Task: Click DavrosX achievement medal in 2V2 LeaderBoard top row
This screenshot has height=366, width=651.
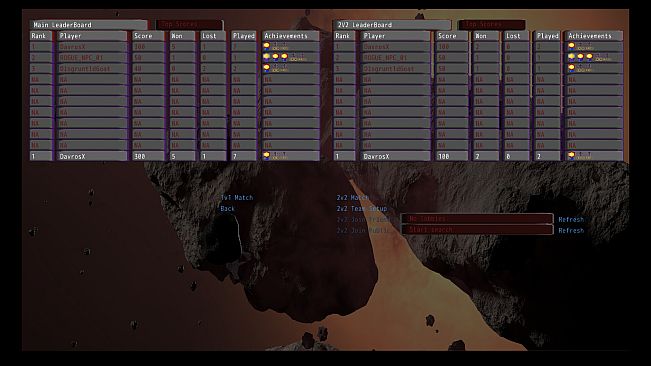Action: coord(571,46)
